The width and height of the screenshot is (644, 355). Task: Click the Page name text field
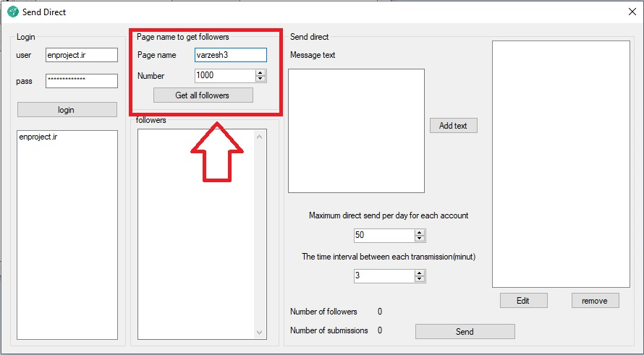[x=230, y=55]
